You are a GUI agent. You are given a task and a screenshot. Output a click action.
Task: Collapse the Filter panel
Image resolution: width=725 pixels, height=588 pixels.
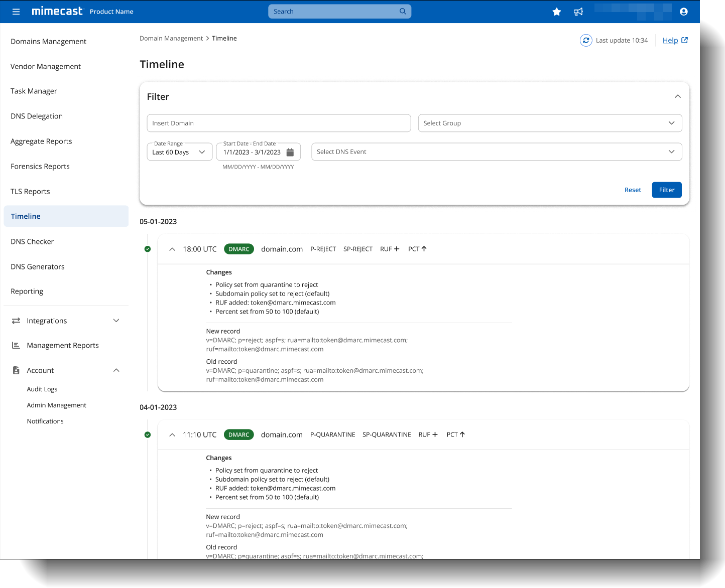pyautogui.click(x=677, y=96)
